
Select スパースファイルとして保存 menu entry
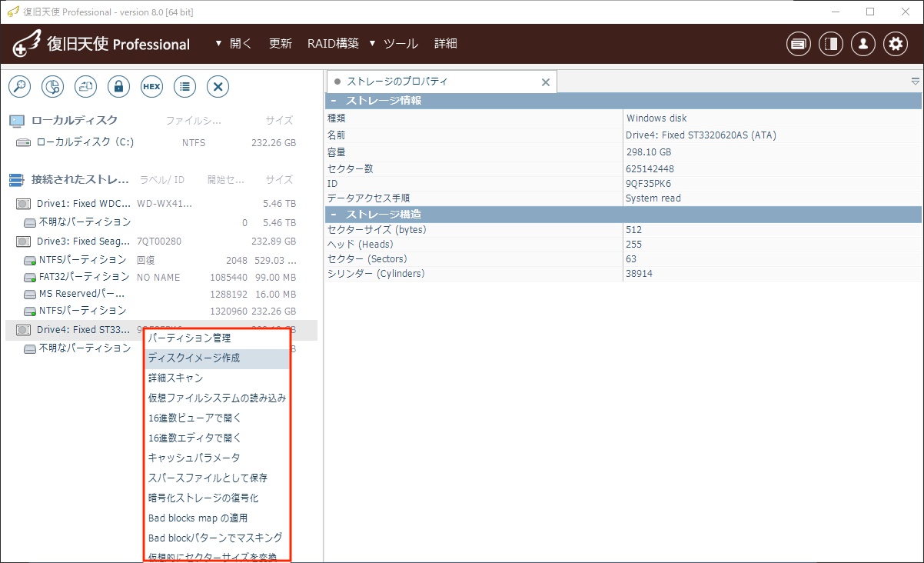(217, 478)
